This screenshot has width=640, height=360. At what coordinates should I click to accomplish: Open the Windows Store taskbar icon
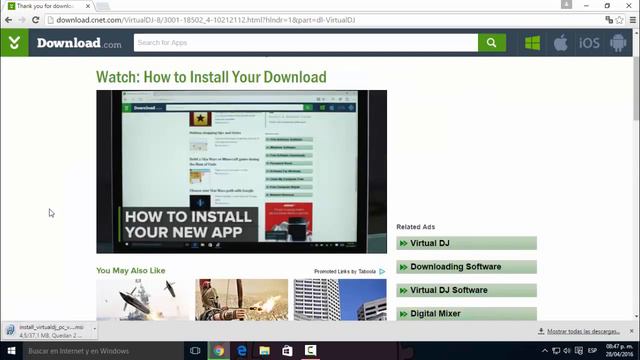click(x=287, y=351)
